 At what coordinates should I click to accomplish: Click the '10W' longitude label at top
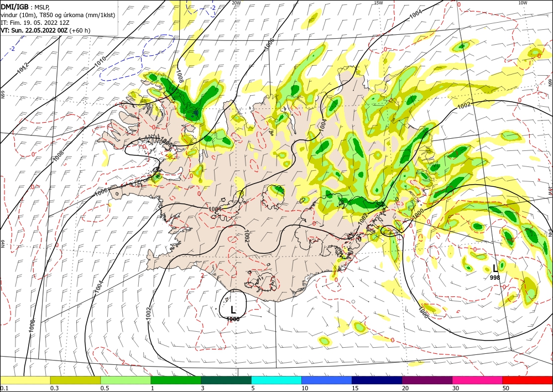(523, 3)
